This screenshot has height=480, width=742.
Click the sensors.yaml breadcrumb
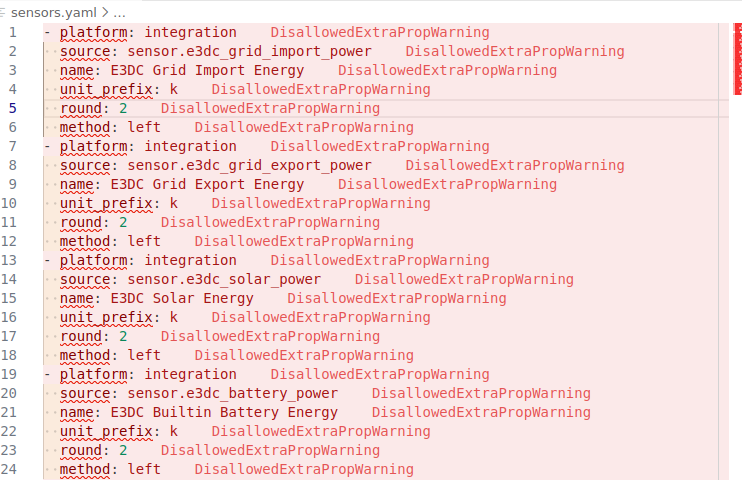click(x=48, y=13)
